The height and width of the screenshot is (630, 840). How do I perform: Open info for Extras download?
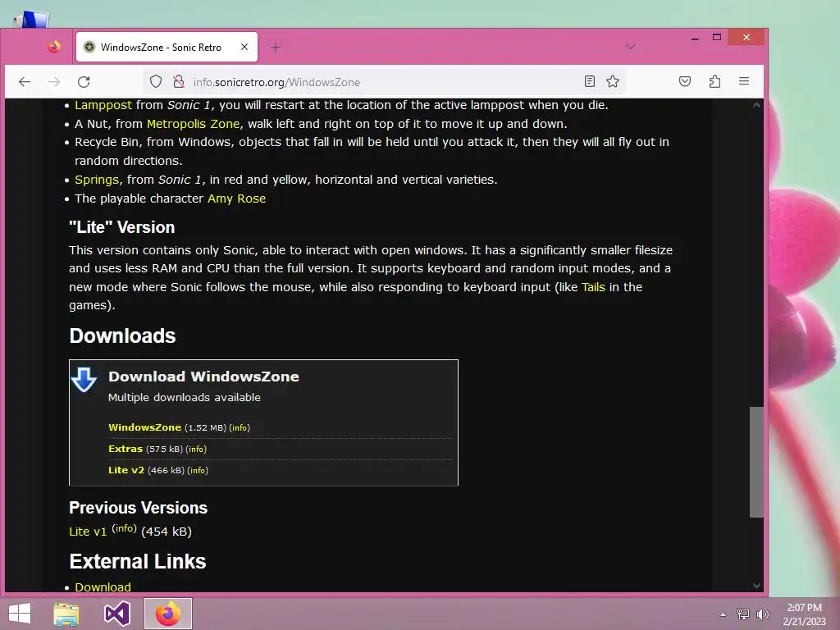196,449
